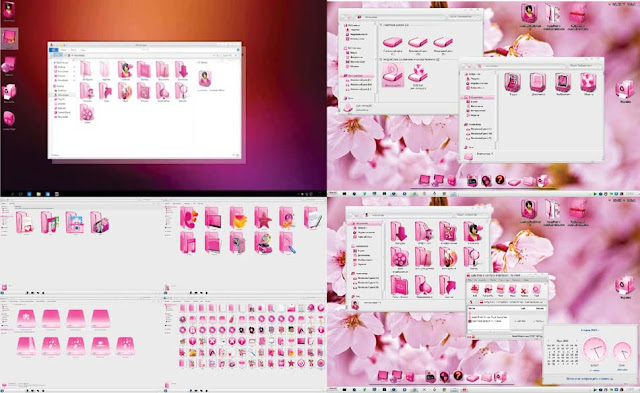640x393 pixels.
Task: Open the third hard disk in the drives window
Action: (443, 42)
